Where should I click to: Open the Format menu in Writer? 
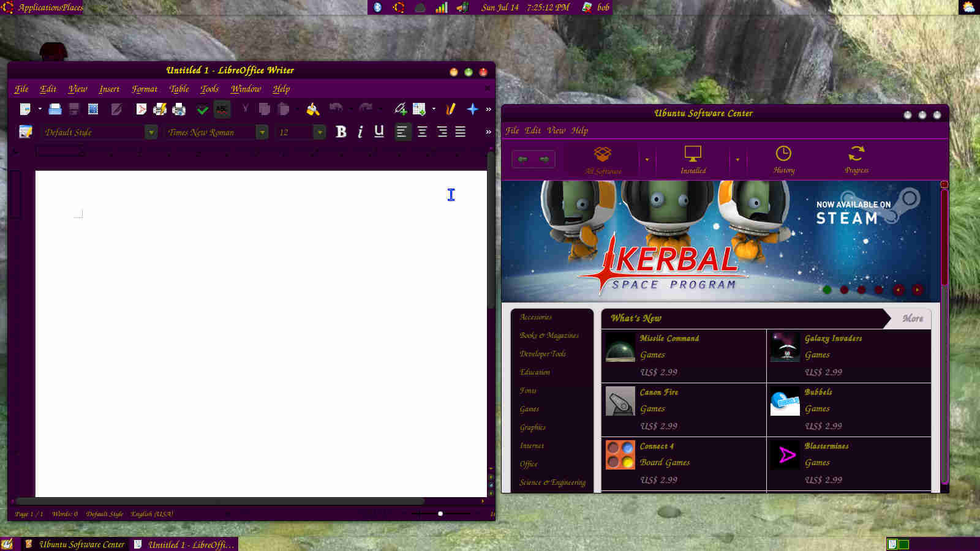pyautogui.click(x=145, y=89)
